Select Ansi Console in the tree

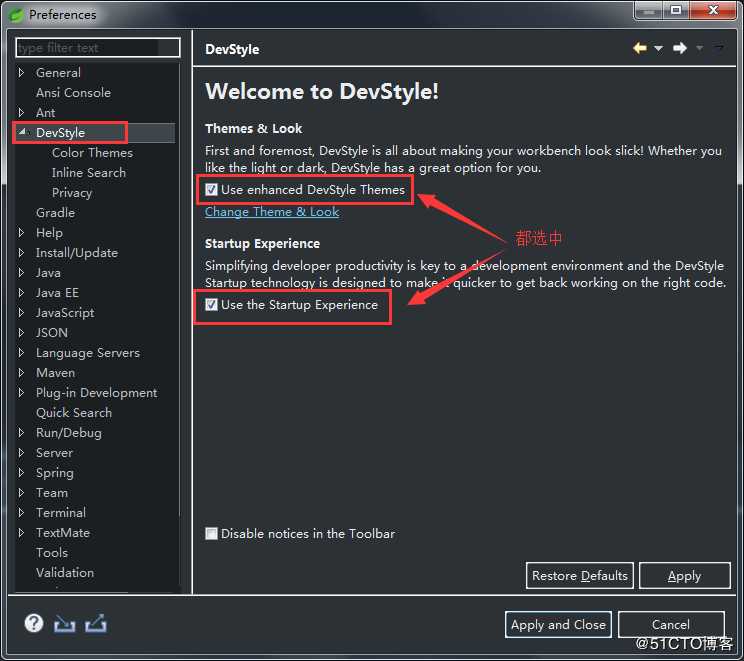(x=73, y=93)
